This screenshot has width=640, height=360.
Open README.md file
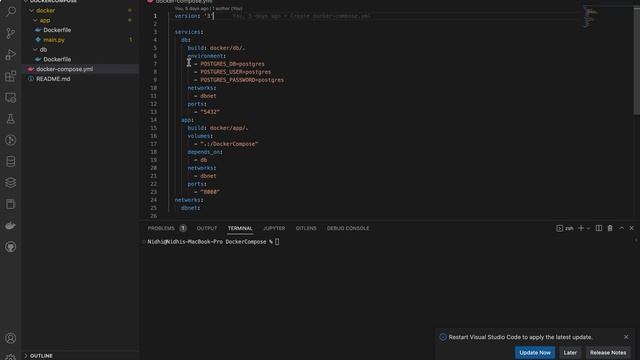pos(53,79)
